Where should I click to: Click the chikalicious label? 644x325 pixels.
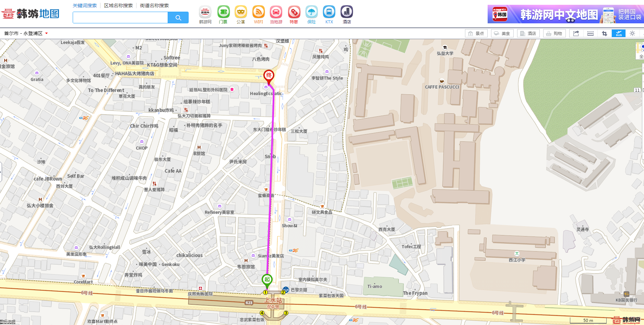(190, 255)
